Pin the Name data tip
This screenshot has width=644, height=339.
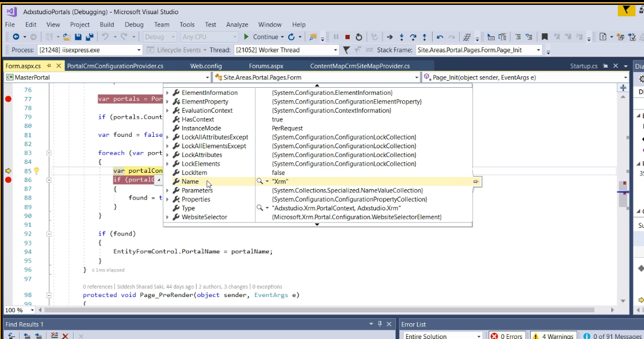(x=476, y=181)
